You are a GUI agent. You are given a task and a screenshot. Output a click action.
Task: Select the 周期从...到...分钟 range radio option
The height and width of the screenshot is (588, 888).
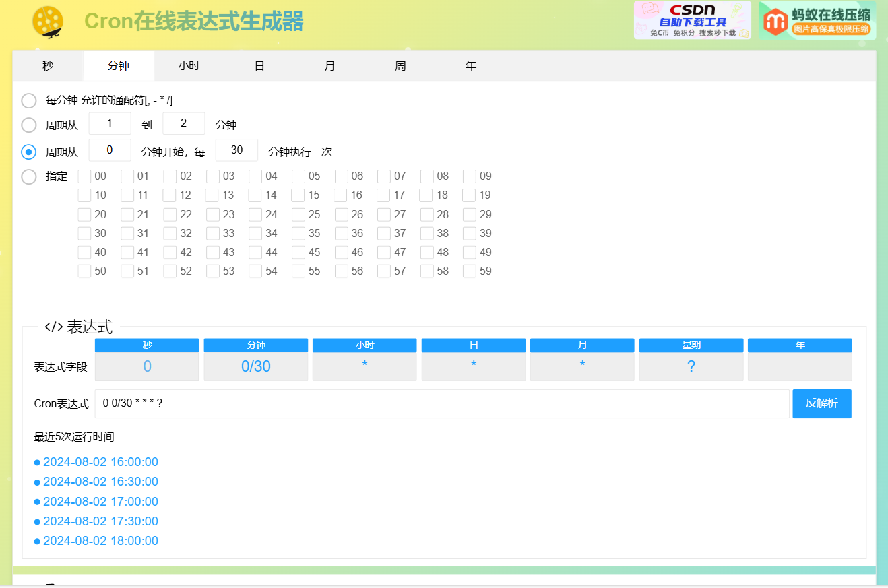point(29,125)
